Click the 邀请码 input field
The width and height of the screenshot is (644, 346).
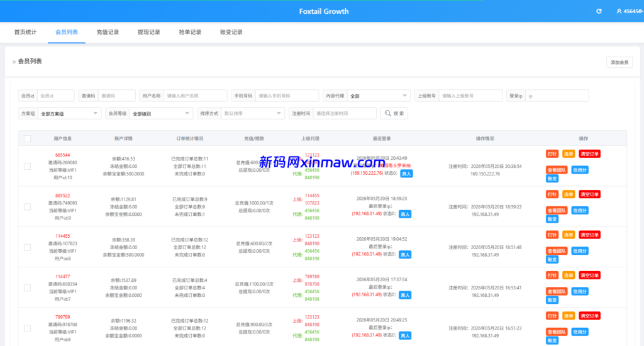tap(116, 96)
